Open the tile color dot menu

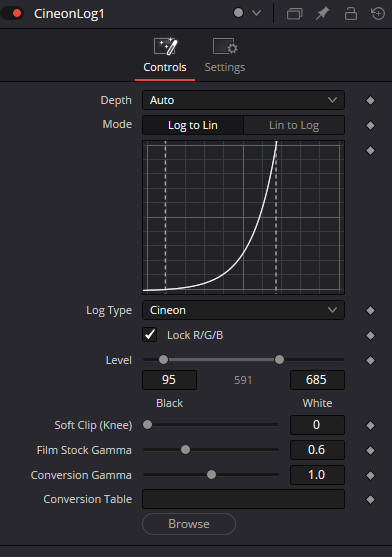[247, 13]
